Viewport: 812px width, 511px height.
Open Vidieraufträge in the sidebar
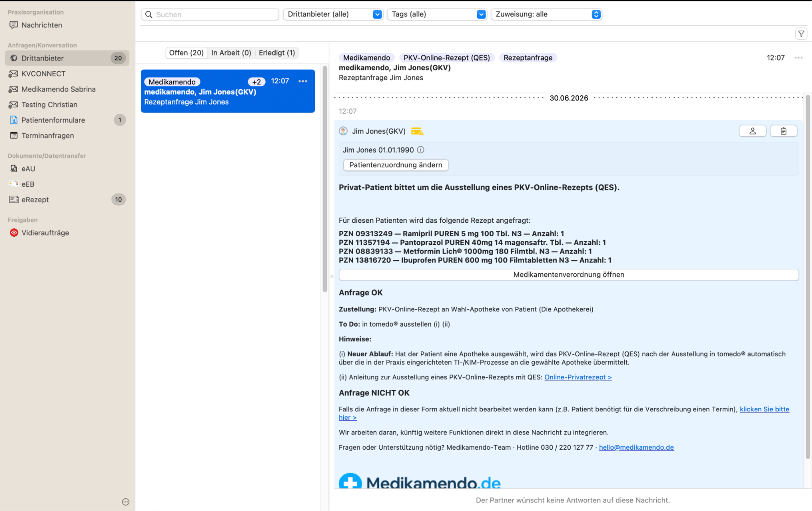coord(67,233)
